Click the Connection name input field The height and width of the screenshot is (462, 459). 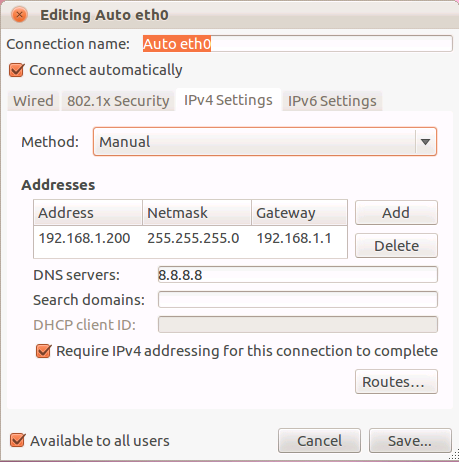(x=297, y=44)
